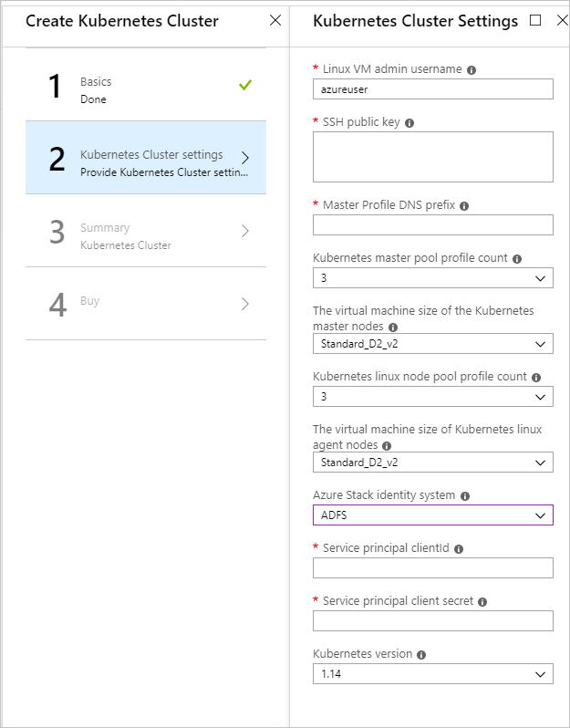Expand Kubernetes linux node pool profile count

click(x=432, y=397)
